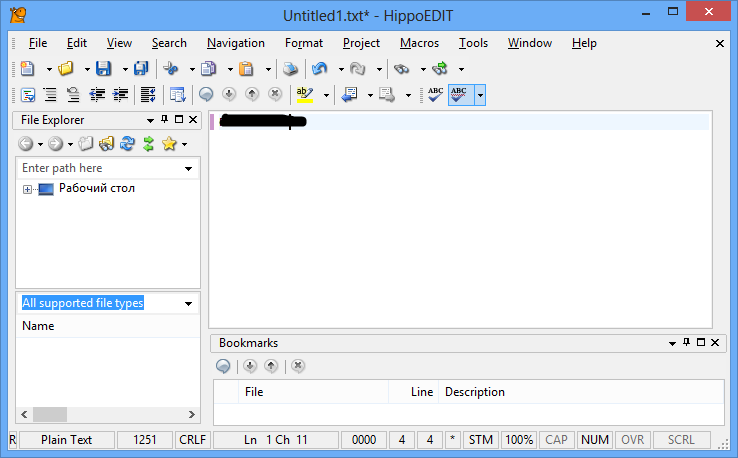Open the Format menu
738x458 pixels.
coord(304,43)
